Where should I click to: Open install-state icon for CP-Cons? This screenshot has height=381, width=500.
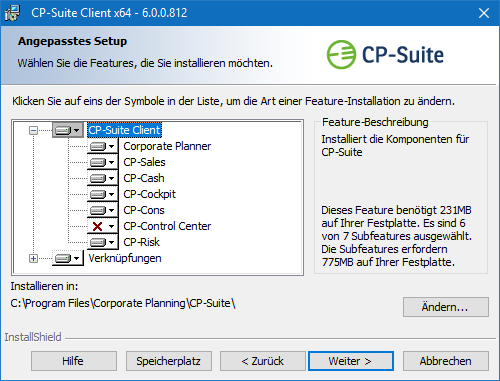(x=102, y=210)
